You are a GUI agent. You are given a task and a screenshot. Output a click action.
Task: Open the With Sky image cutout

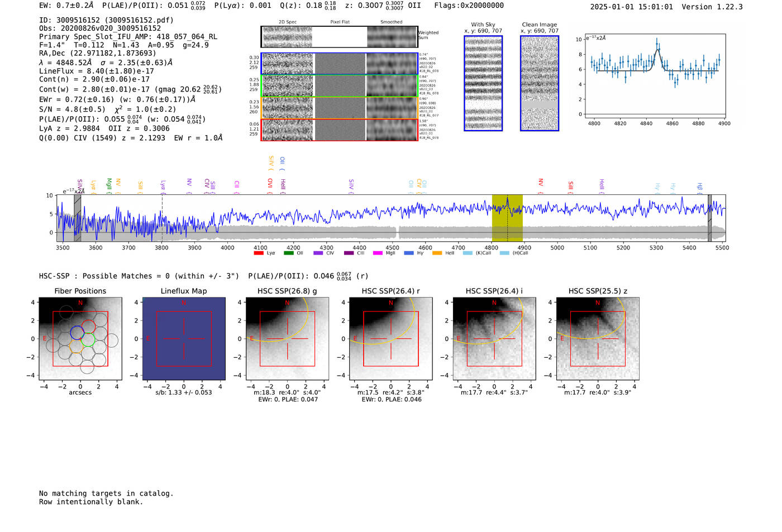point(483,83)
